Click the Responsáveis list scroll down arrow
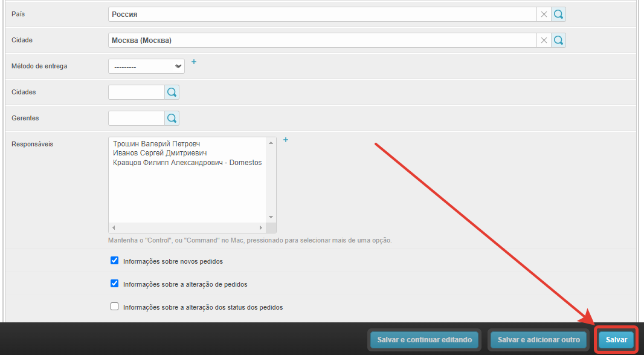This screenshot has height=355, width=644. point(271,217)
